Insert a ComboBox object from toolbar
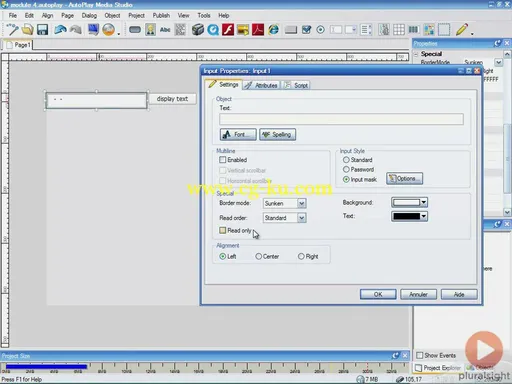Image resolution: width=512 pixels, height=384 pixels. [351, 30]
